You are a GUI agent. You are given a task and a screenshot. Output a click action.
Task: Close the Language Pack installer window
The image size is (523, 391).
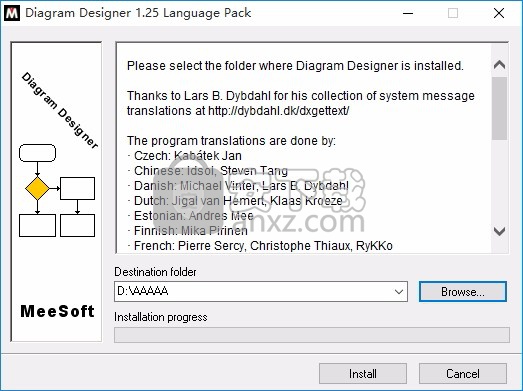click(499, 13)
